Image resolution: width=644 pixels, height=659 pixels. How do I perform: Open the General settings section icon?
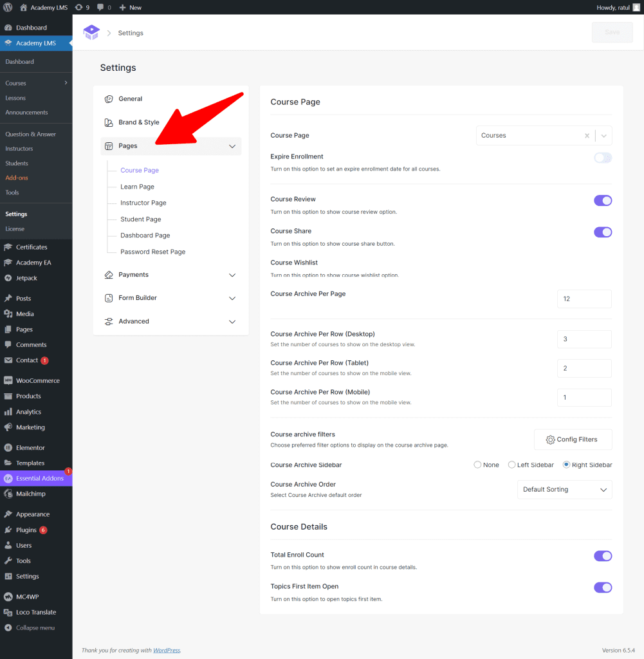coord(108,98)
